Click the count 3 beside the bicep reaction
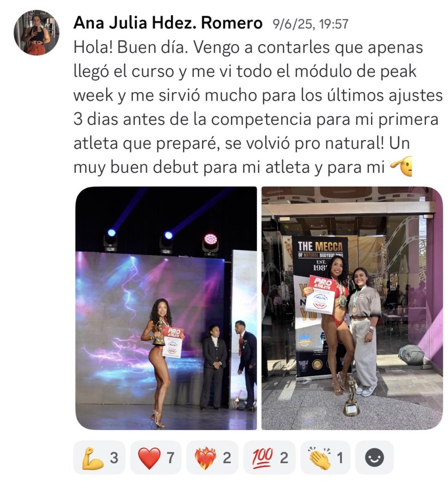448x486 pixels. tap(114, 458)
